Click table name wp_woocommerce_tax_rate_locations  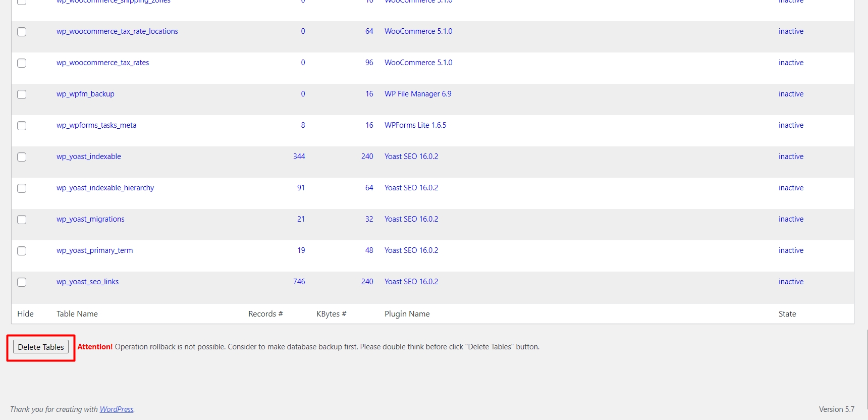[x=117, y=31]
